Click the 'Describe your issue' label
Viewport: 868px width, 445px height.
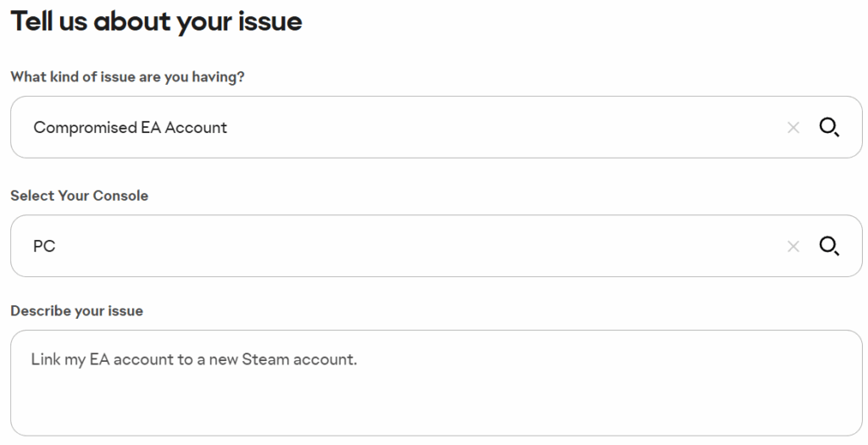[77, 311]
